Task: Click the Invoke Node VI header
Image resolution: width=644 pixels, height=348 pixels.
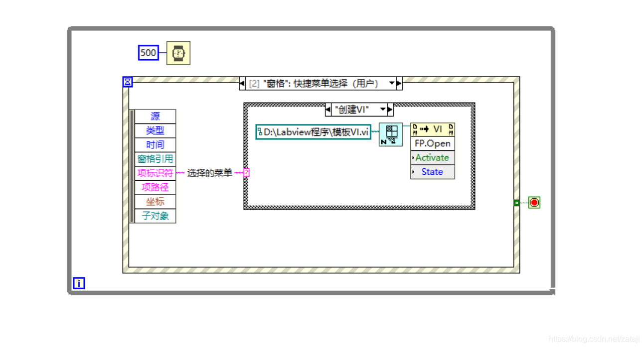Action: 433,129
